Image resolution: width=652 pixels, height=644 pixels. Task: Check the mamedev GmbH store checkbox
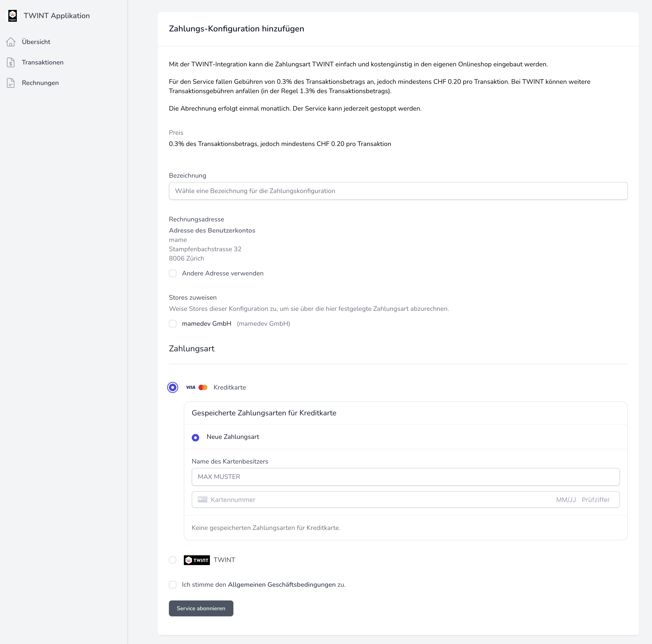tap(173, 324)
